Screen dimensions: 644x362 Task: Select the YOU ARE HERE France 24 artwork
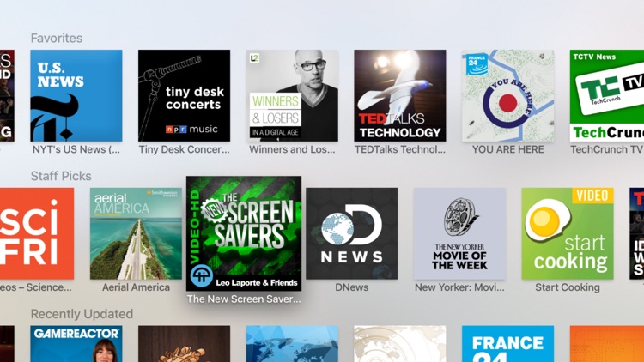(x=508, y=95)
